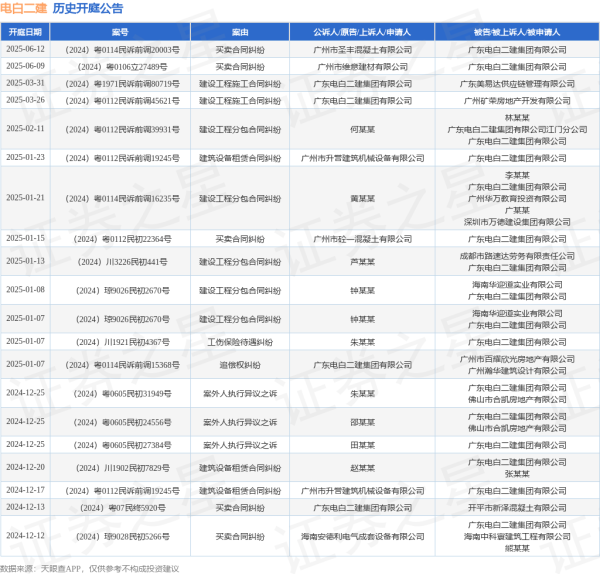The height and width of the screenshot is (574, 600).
Task: Click the '被告/被上诉人/被申请人' column header
Action: (x=517, y=32)
